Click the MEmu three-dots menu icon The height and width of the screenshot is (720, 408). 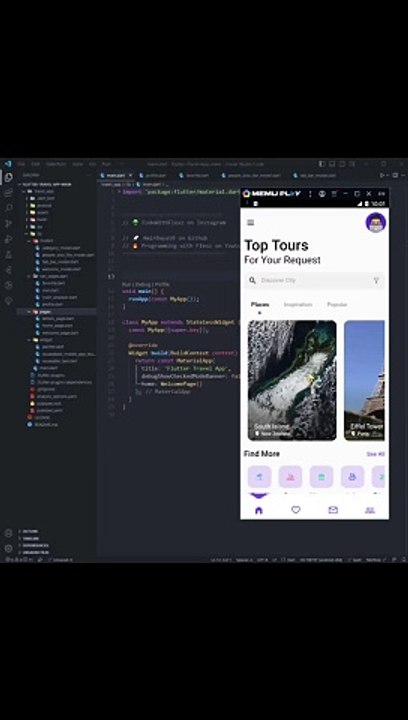310,194
